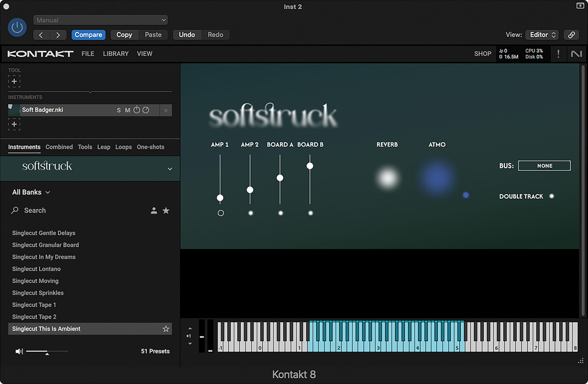Click the BOARD A fader handle
The image size is (588, 384).
[280, 178]
